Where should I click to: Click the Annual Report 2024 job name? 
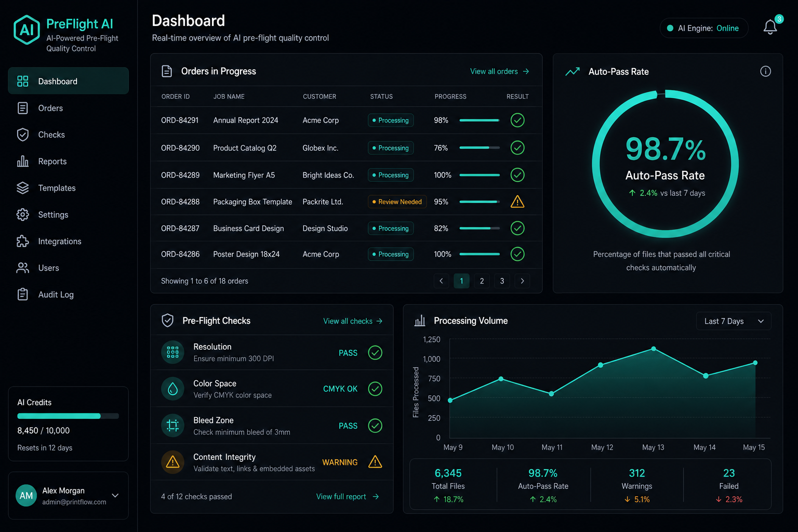tap(246, 120)
